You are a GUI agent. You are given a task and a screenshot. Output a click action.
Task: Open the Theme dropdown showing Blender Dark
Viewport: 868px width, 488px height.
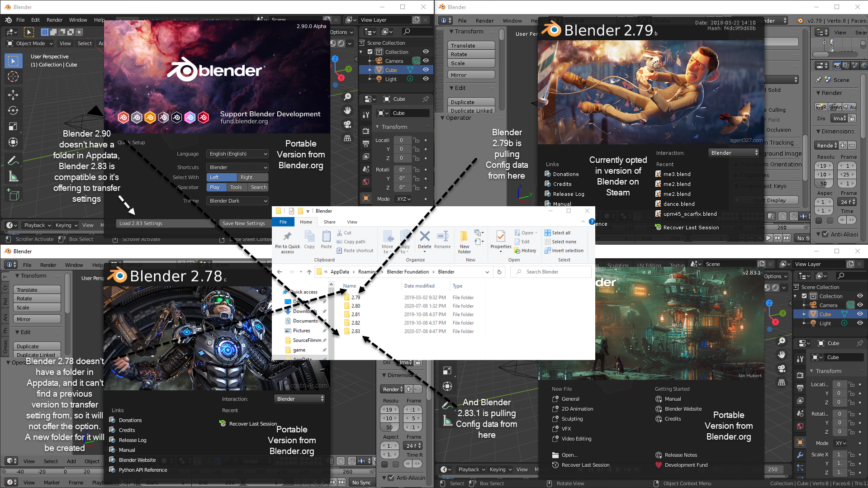[x=237, y=201]
